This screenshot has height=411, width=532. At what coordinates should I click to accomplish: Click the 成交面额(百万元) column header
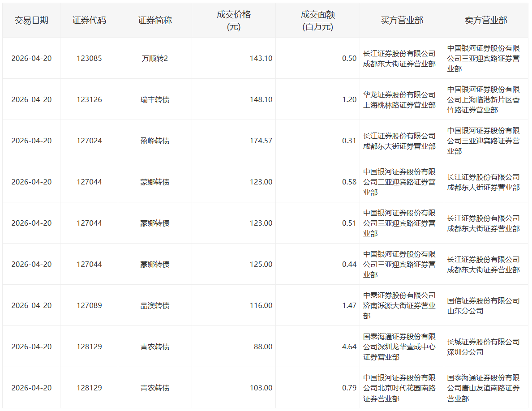pyautogui.click(x=317, y=21)
